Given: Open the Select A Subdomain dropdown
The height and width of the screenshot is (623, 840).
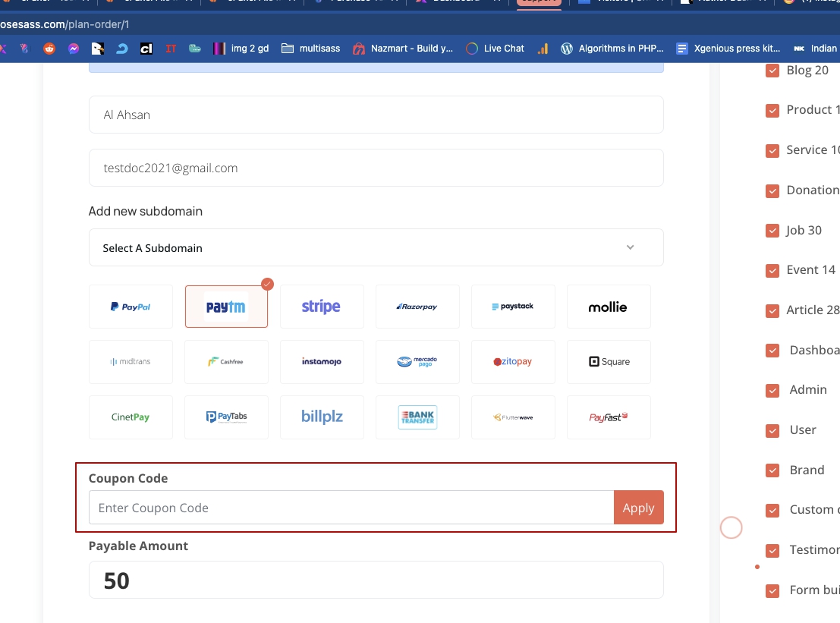Looking at the screenshot, I should (376, 247).
